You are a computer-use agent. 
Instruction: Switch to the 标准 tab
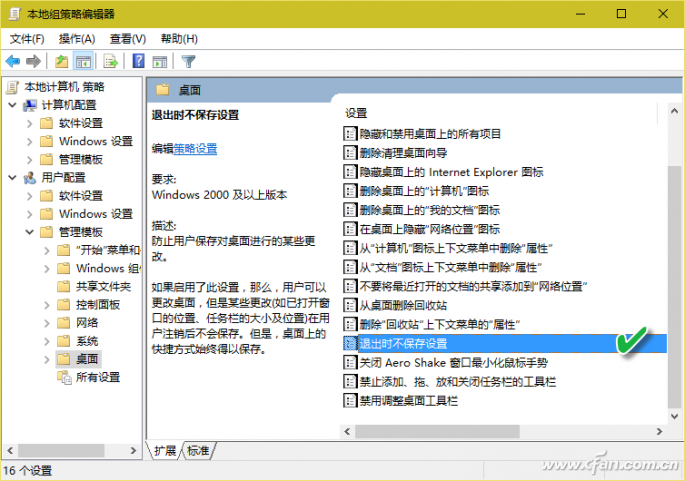(x=198, y=450)
